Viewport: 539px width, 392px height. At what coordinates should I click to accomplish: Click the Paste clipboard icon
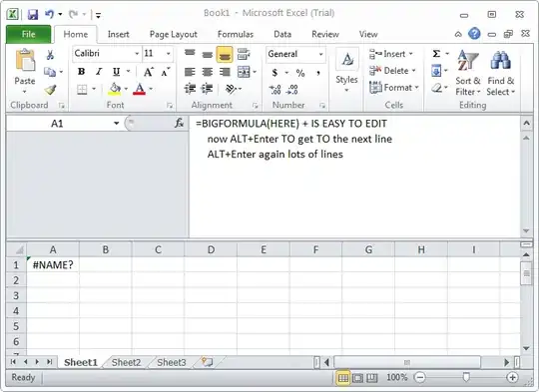point(25,61)
